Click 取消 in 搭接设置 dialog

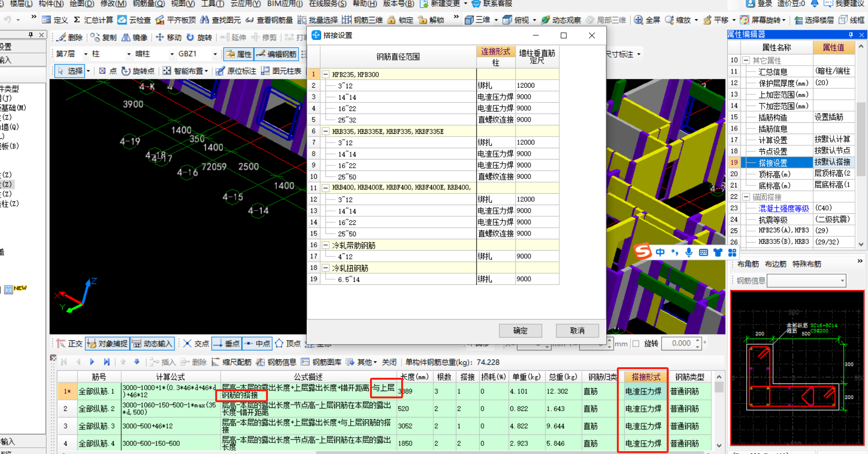578,330
